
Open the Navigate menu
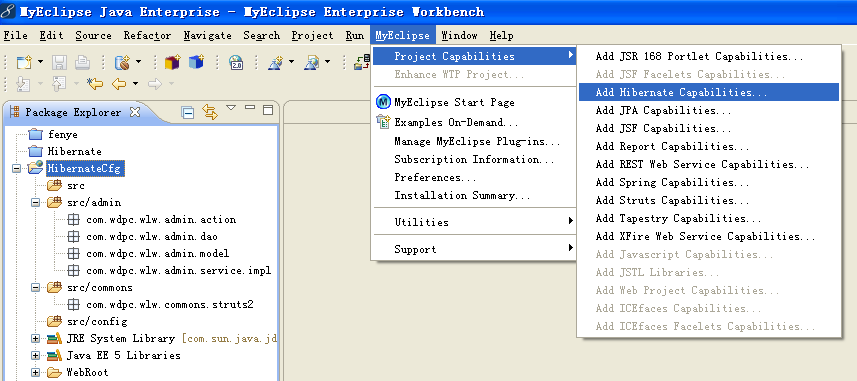pos(208,36)
